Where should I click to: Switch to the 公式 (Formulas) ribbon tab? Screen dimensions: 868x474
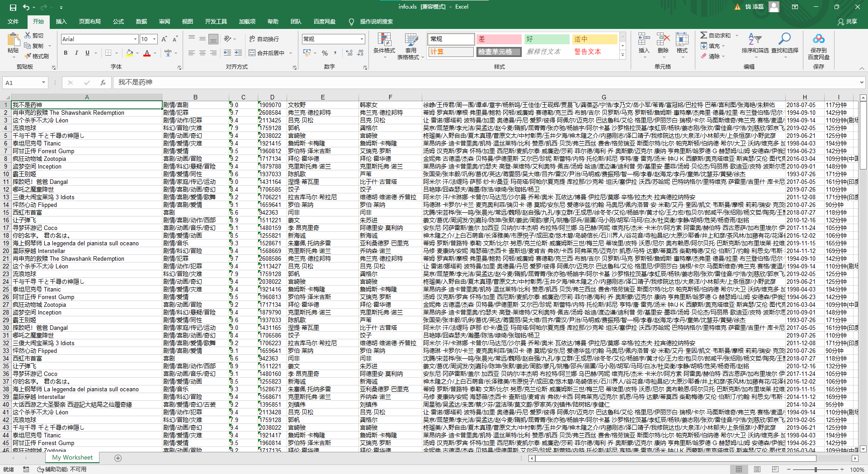[x=118, y=21]
